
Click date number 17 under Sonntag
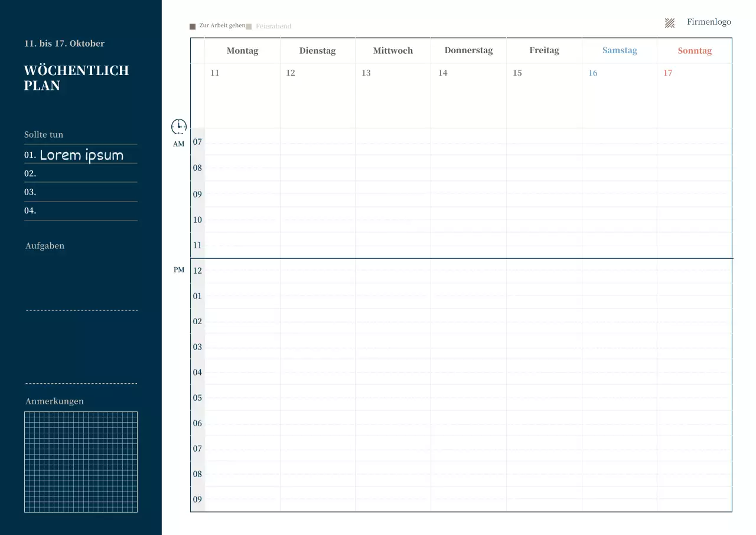tap(667, 73)
